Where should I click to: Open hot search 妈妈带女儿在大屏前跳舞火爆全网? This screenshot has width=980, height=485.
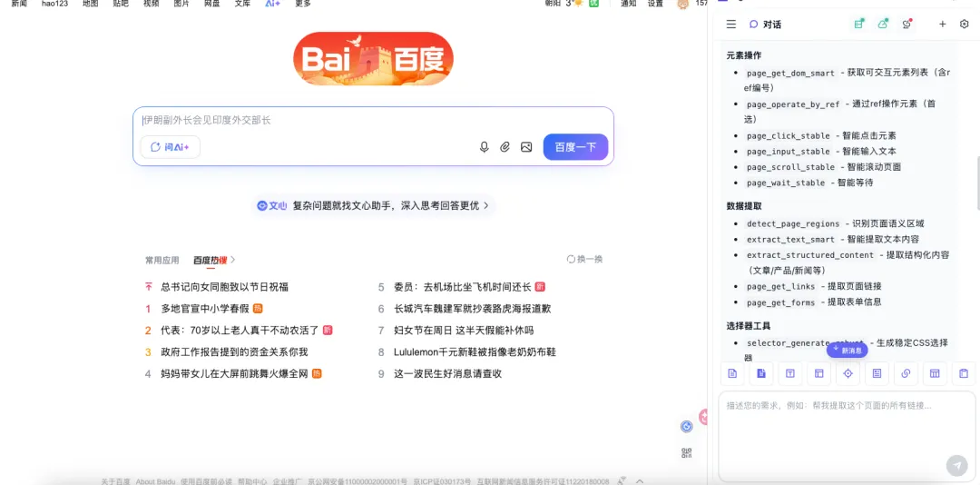[x=234, y=373]
